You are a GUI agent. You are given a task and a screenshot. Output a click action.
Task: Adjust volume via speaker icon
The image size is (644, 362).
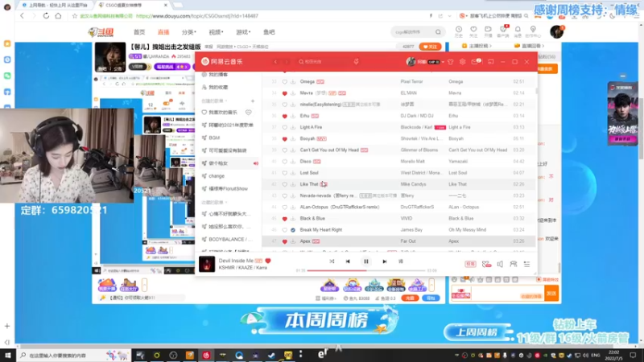point(500,265)
